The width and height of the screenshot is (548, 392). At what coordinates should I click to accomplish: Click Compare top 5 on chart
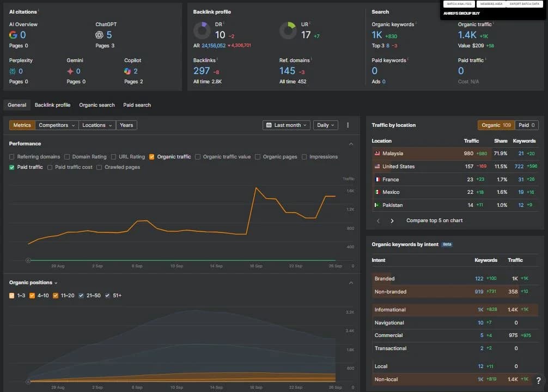click(x=434, y=220)
